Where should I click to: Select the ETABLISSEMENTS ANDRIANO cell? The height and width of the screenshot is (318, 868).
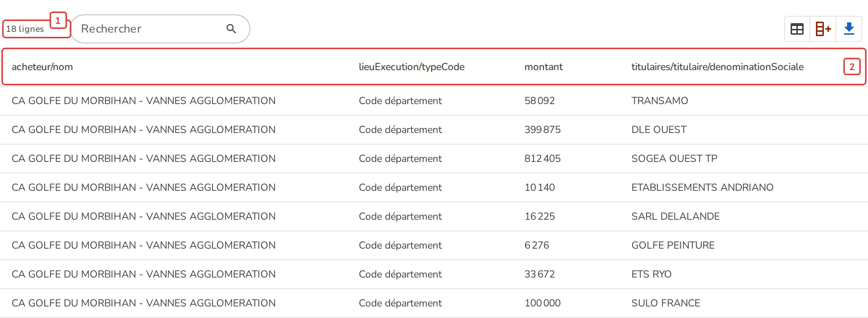pyautogui.click(x=702, y=188)
